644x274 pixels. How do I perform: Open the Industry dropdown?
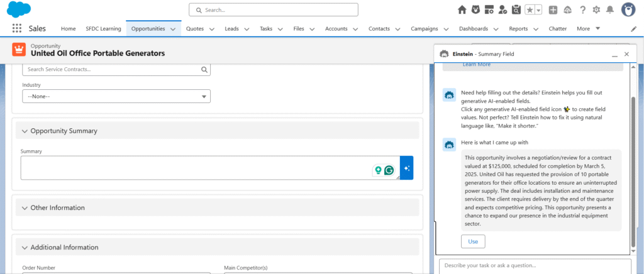(116, 96)
